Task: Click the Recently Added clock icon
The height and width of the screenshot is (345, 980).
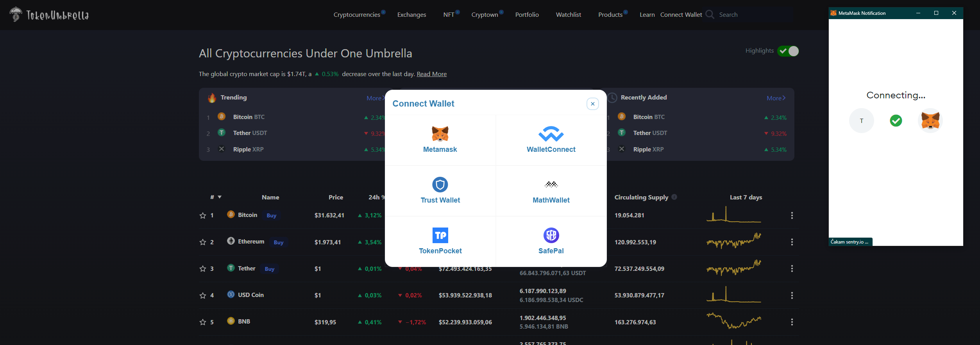Action: [x=612, y=98]
